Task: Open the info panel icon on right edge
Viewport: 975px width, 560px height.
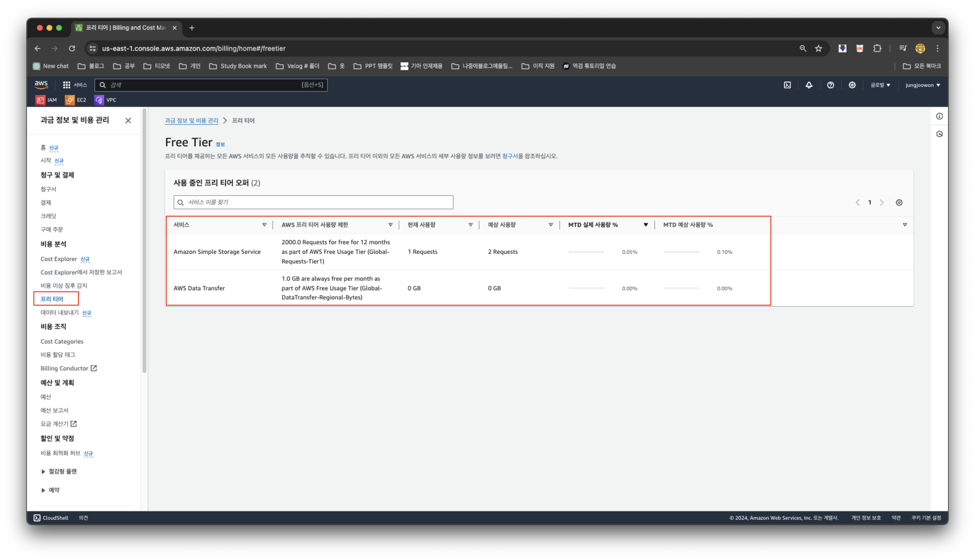Action: pos(939,117)
